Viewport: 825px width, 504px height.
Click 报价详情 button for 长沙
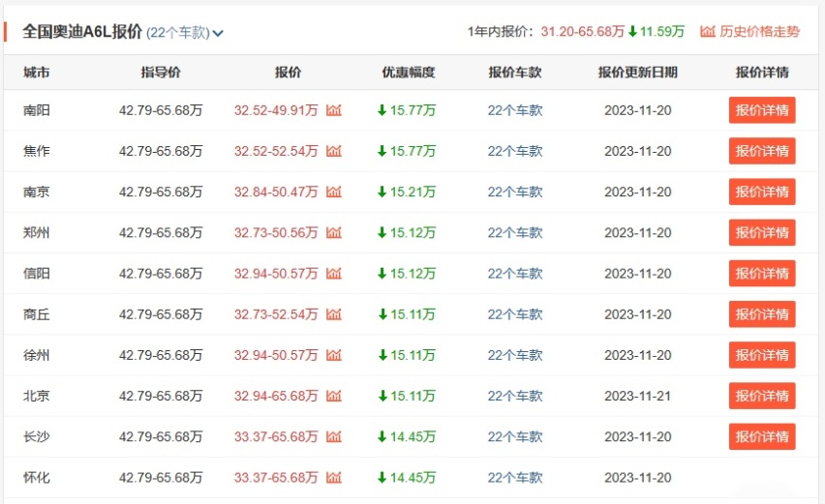tap(762, 436)
